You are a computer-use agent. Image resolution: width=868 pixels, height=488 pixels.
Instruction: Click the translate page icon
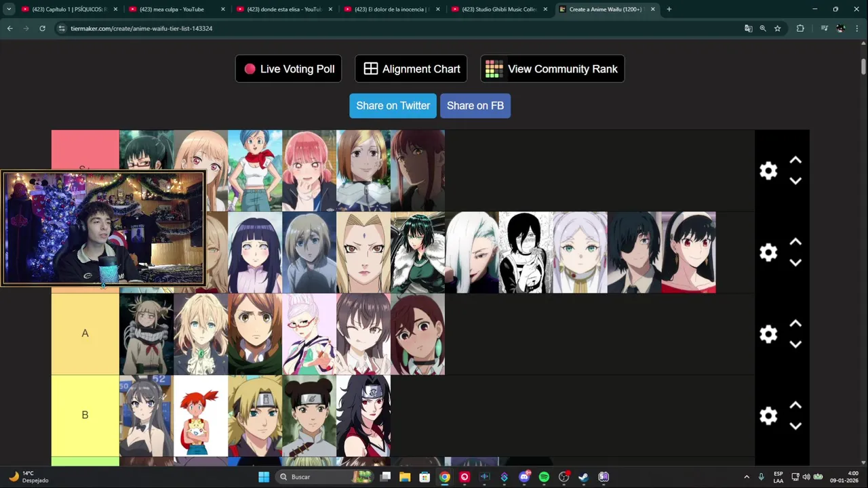749,28
